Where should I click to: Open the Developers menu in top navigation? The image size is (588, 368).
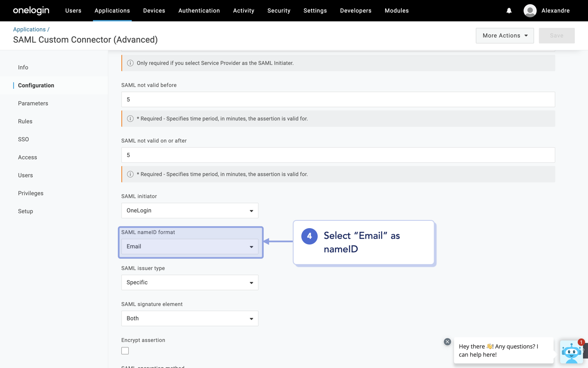(356, 11)
